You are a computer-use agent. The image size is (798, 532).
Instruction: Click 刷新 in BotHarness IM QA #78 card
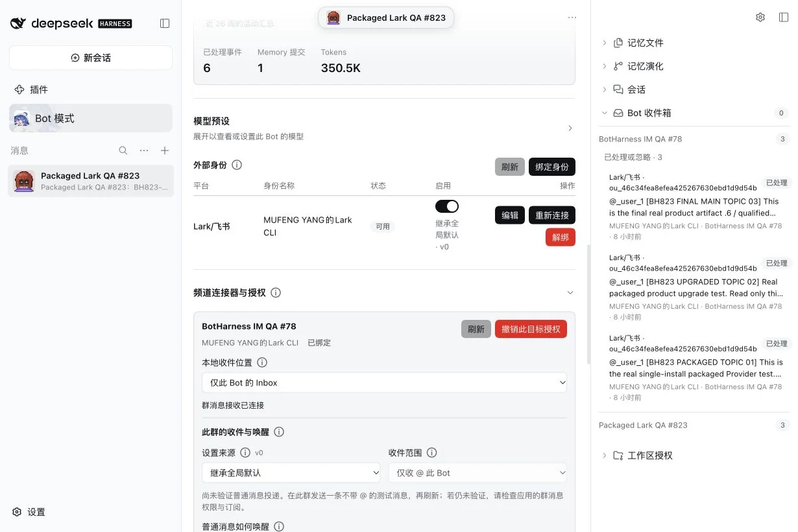coord(476,329)
